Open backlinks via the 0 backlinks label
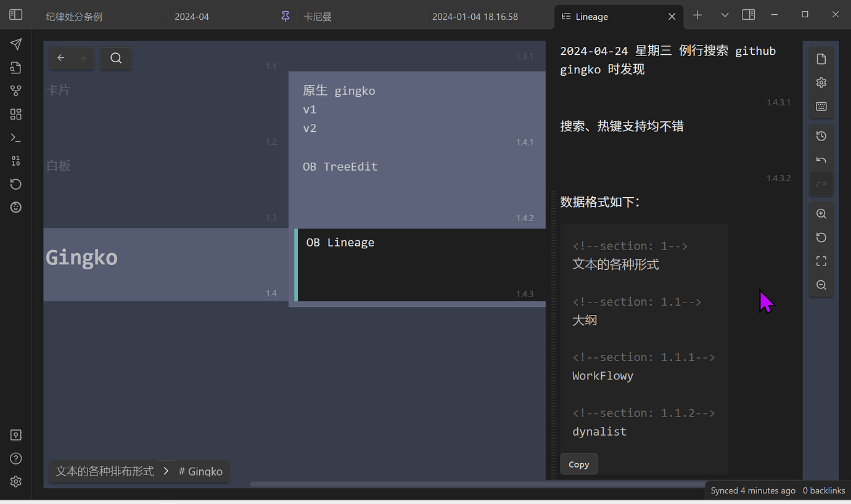Screen dimensions: 851x504 tap(823, 490)
